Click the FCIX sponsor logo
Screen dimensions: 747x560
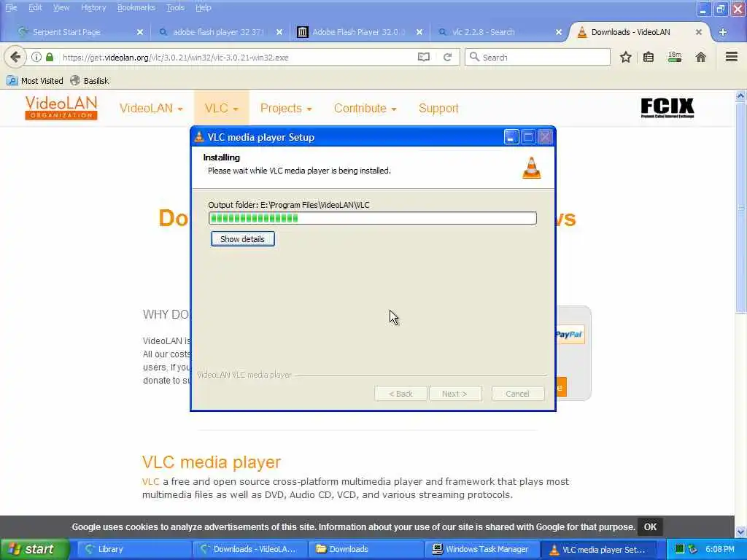pos(667,108)
